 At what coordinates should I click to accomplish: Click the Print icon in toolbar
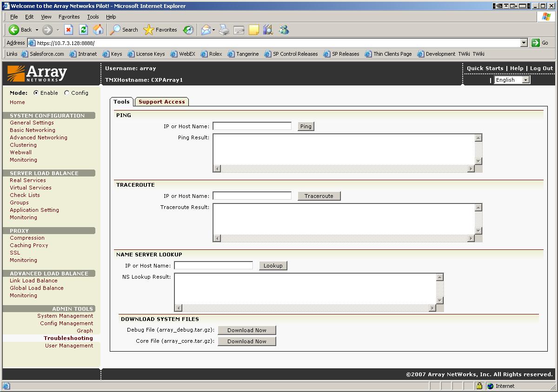click(224, 30)
